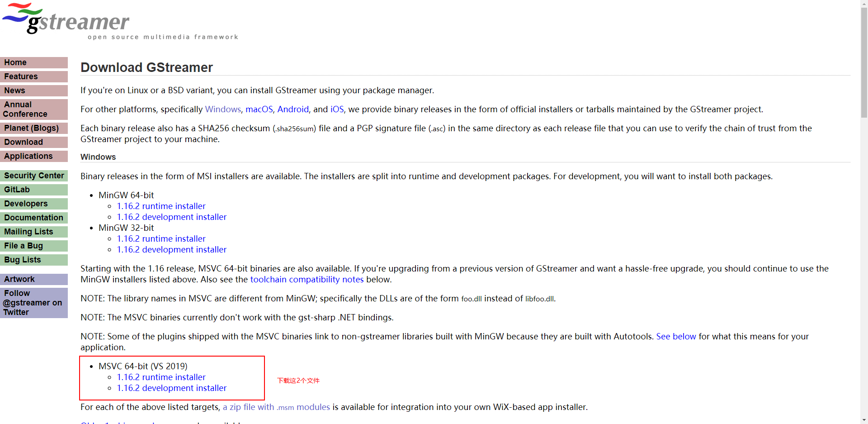
Task: Open Security Center page
Action: 34,176
